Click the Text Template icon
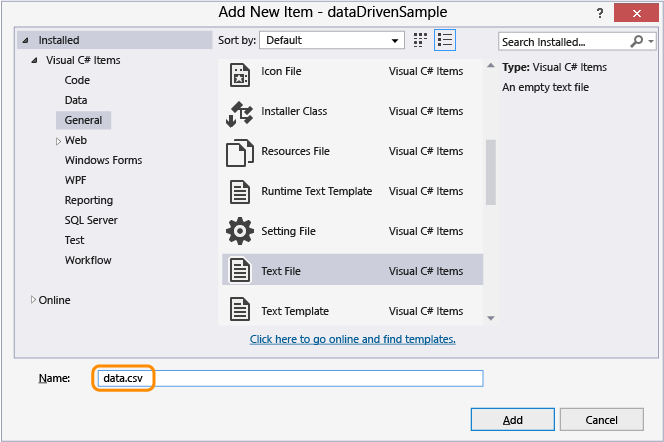 [x=240, y=310]
